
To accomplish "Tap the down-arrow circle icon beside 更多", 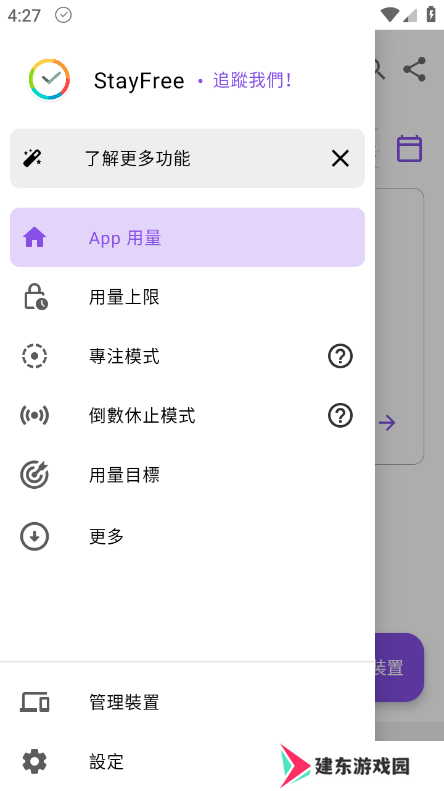I will (34, 536).
